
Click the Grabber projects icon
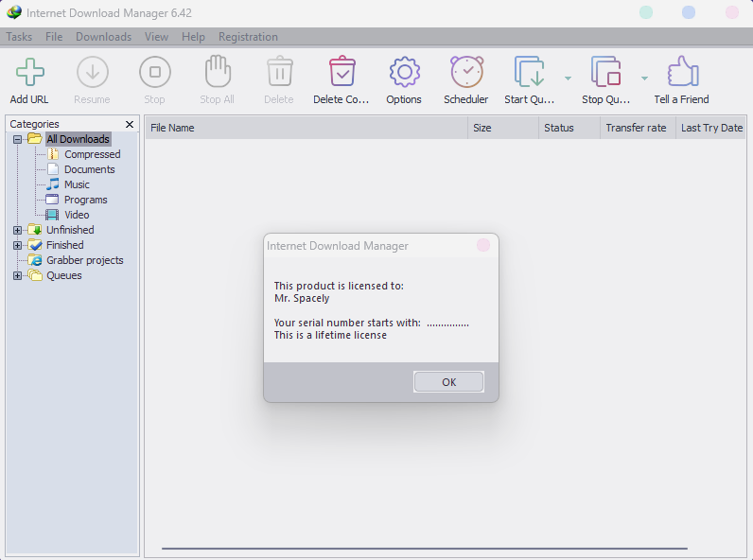pyautogui.click(x=35, y=260)
